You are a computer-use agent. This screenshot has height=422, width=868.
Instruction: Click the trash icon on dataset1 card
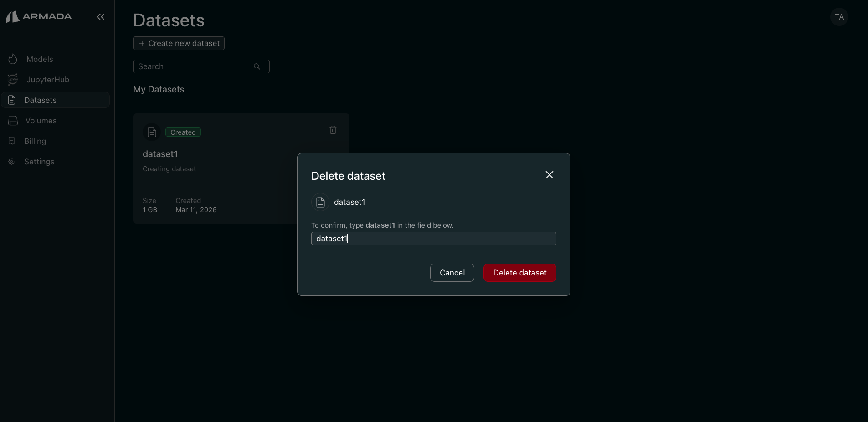[333, 130]
